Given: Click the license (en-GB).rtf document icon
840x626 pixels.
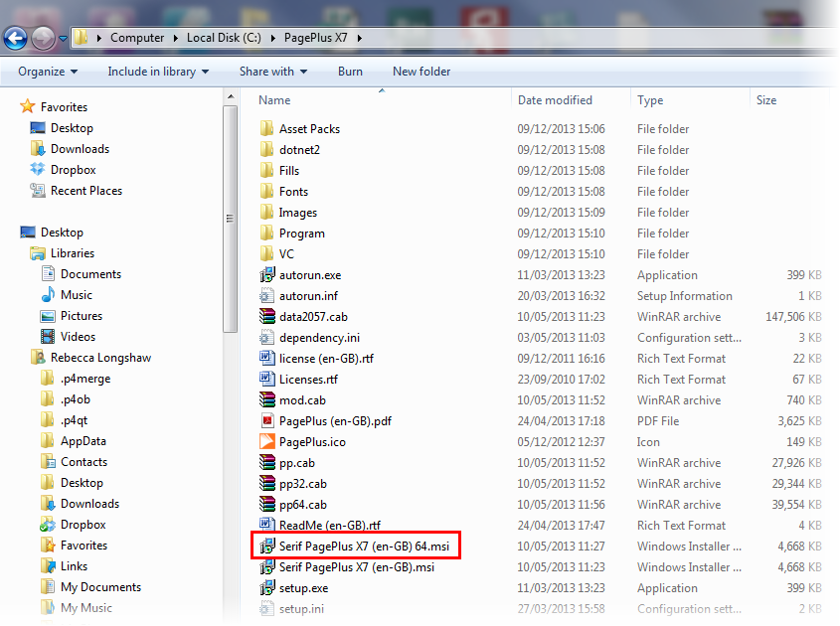Looking at the screenshot, I should point(266,359).
